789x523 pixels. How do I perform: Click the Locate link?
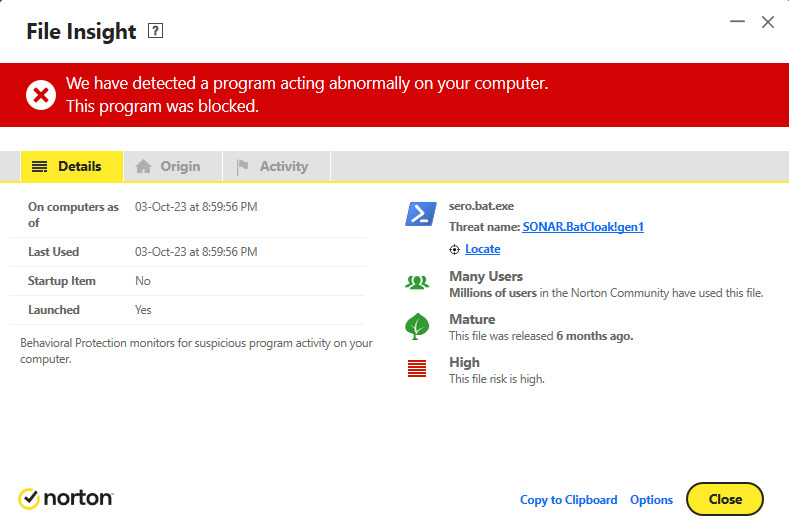point(482,249)
